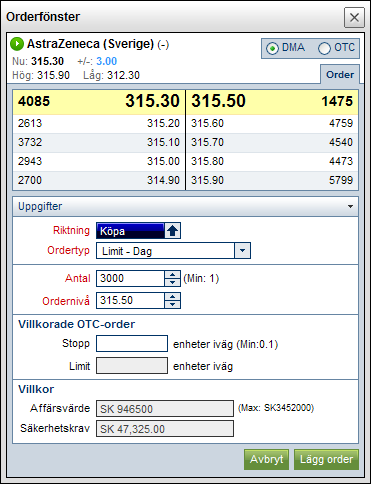Click the Max: SK3452000 text
The width and height of the screenshot is (371, 484).
(x=276, y=408)
